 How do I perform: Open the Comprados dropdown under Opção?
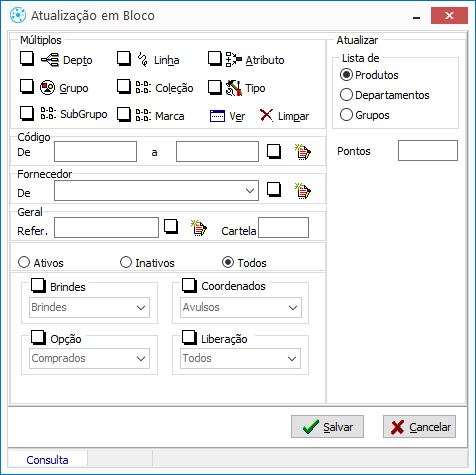89,358
